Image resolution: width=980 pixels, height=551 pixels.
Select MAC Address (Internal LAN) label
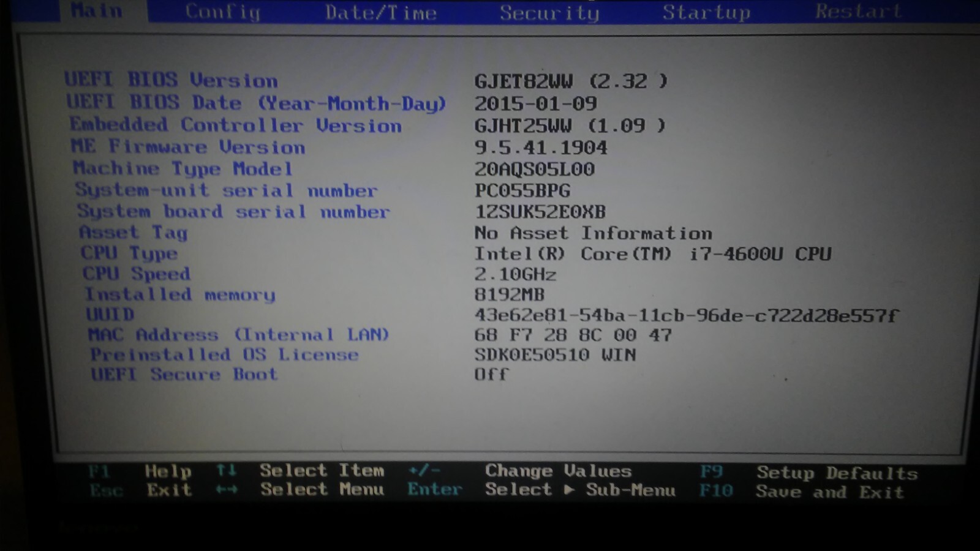pos(239,335)
